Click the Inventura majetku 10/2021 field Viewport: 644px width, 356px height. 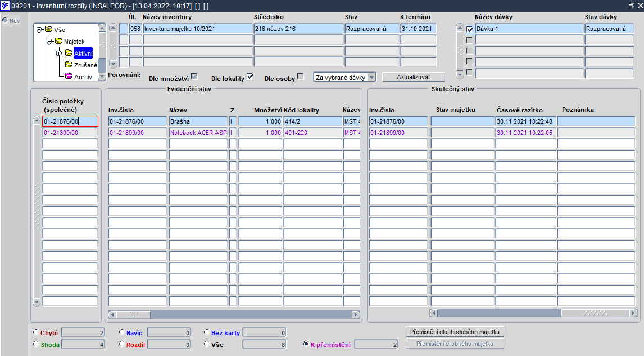tap(198, 29)
